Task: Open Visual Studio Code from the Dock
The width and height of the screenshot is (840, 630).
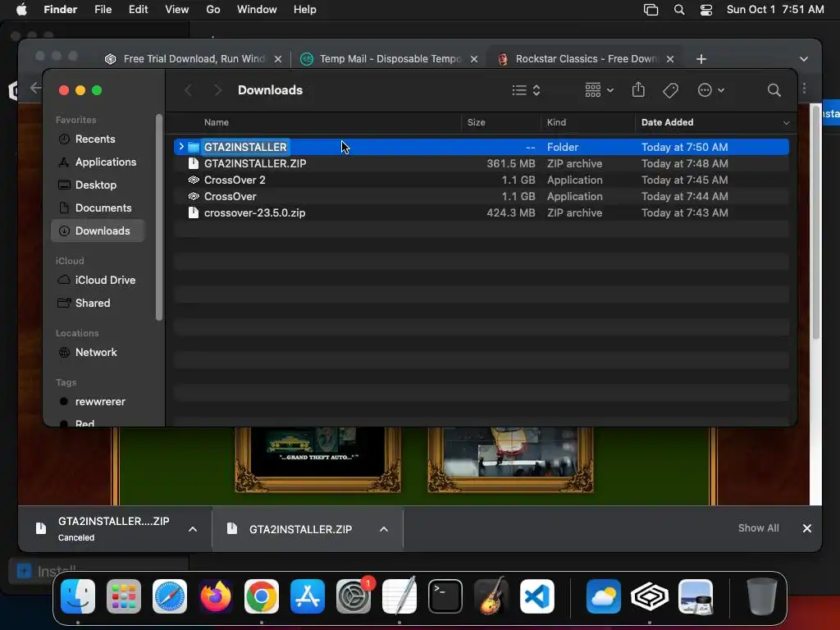Action: click(x=537, y=596)
